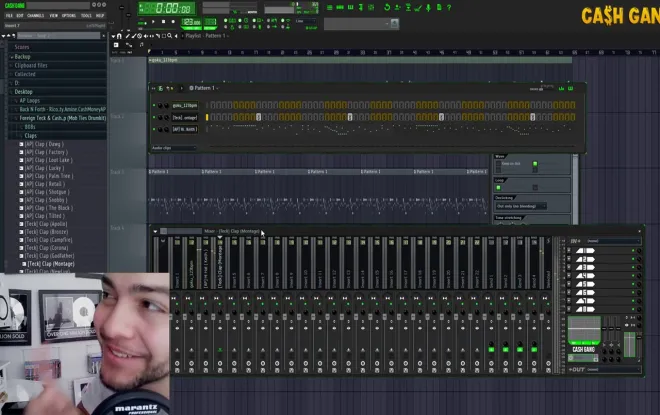
Task: Select the playlist pencil draw tool
Action: pos(128,36)
